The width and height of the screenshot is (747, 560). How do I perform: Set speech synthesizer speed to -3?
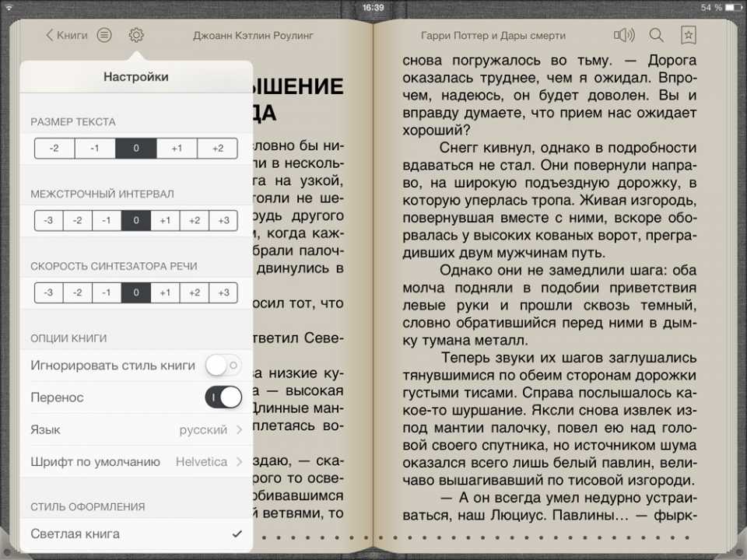[x=48, y=293]
